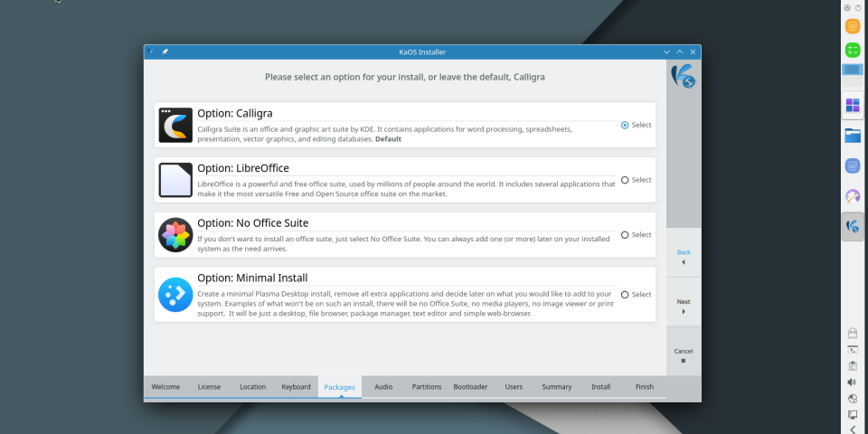Go to the Keyboard step tab
This screenshot has height=434, width=868.
[296, 387]
